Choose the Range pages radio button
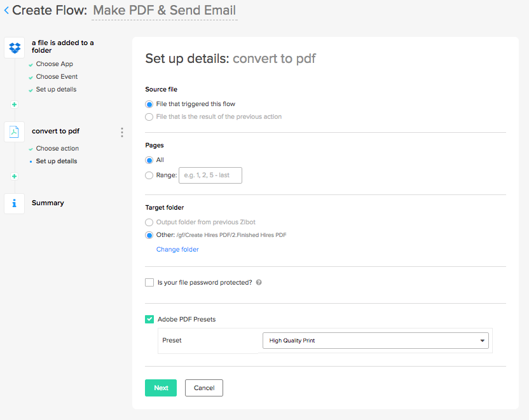The width and height of the screenshot is (529, 420). (x=149, y=175)
